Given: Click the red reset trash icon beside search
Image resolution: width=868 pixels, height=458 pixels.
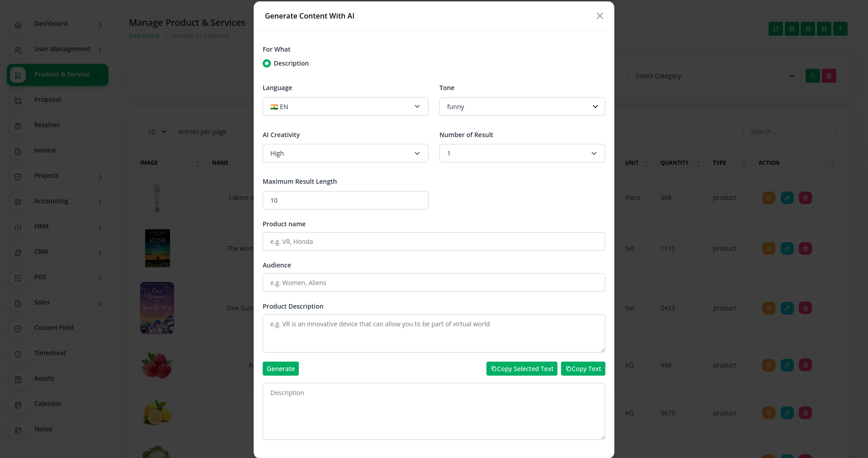Looking at the screenshot, I should (x=829, y=76).
